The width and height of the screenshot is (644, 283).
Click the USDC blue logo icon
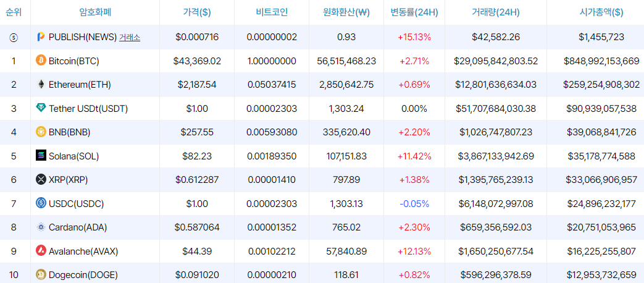click(41, 203)
